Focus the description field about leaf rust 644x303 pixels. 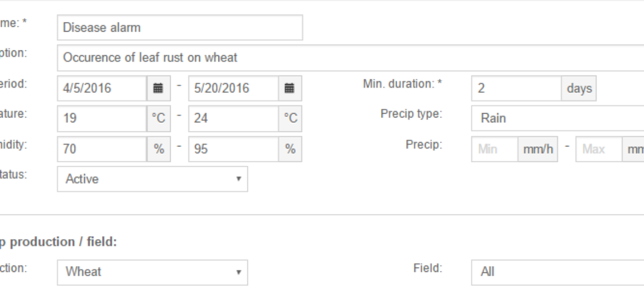click(350, 58)
